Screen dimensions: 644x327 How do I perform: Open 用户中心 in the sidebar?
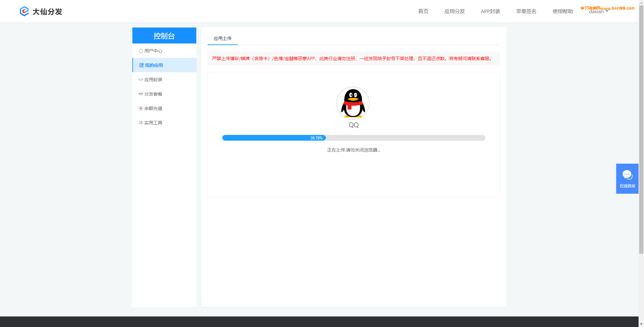(x=164, y=51)
